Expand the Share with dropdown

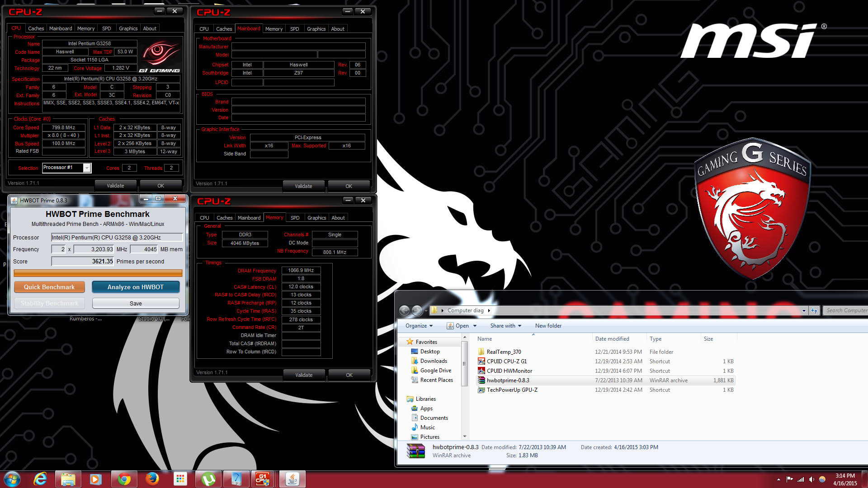coord(505,326)
